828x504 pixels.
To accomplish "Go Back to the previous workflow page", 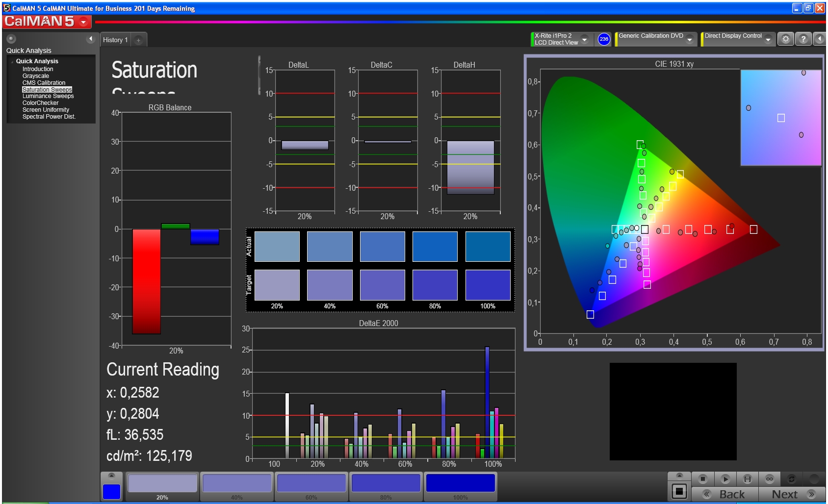I will [x=725, y=494].
